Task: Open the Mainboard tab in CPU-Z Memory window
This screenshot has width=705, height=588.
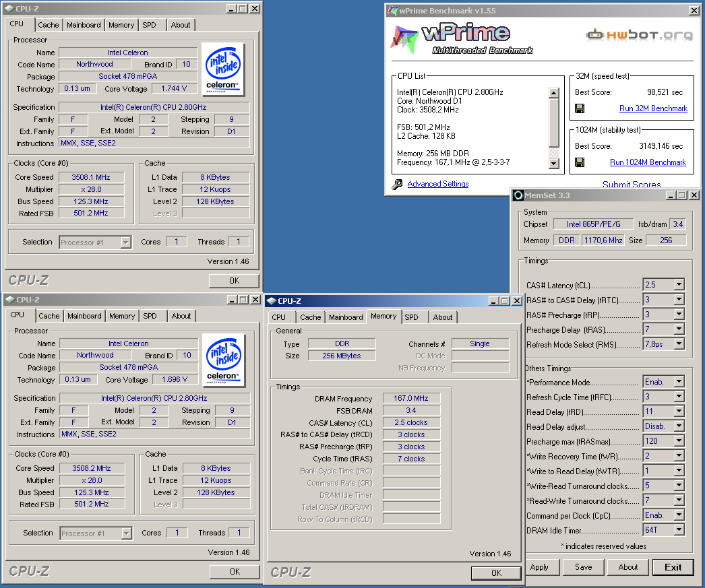Action: 346,317
